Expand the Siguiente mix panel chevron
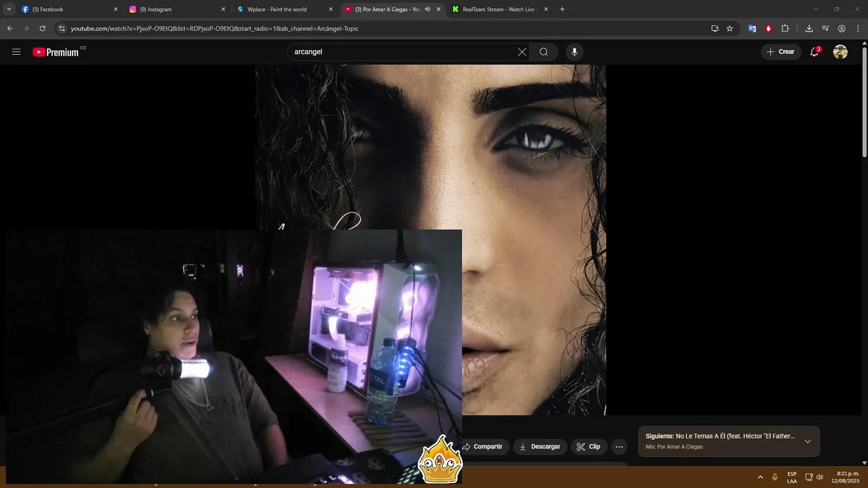 tap(808, 441)
